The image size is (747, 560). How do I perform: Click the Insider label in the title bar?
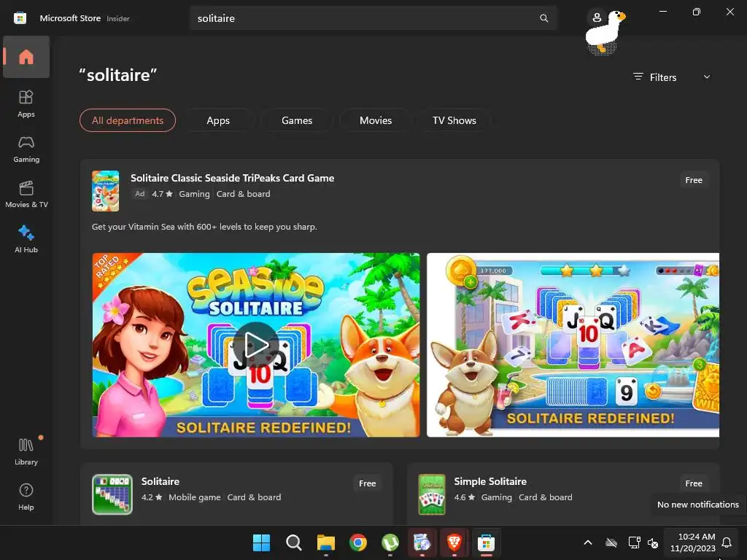[x=118, y=18]
